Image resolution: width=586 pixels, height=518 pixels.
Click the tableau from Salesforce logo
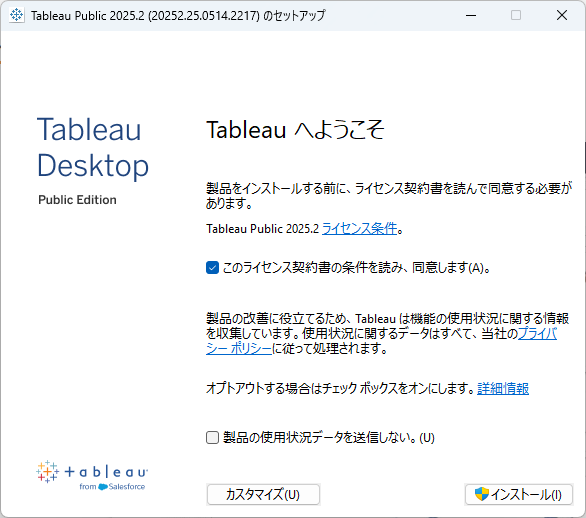click(x=92, y=475)
